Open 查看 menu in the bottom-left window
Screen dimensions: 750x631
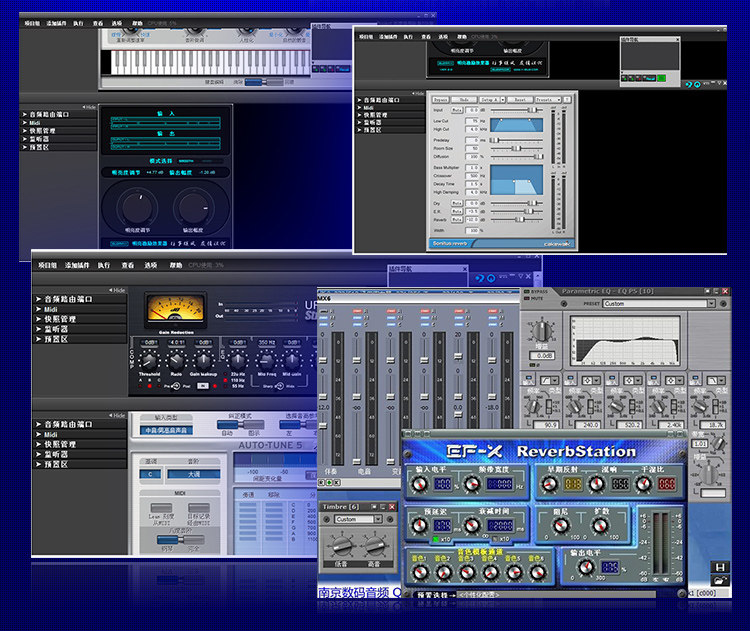128,265
